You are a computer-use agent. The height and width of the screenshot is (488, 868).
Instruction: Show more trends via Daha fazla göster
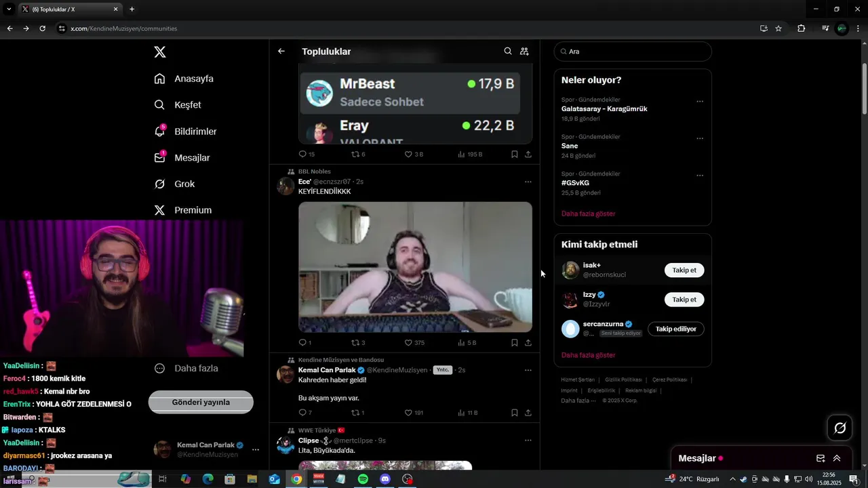(x=589, y=213)
